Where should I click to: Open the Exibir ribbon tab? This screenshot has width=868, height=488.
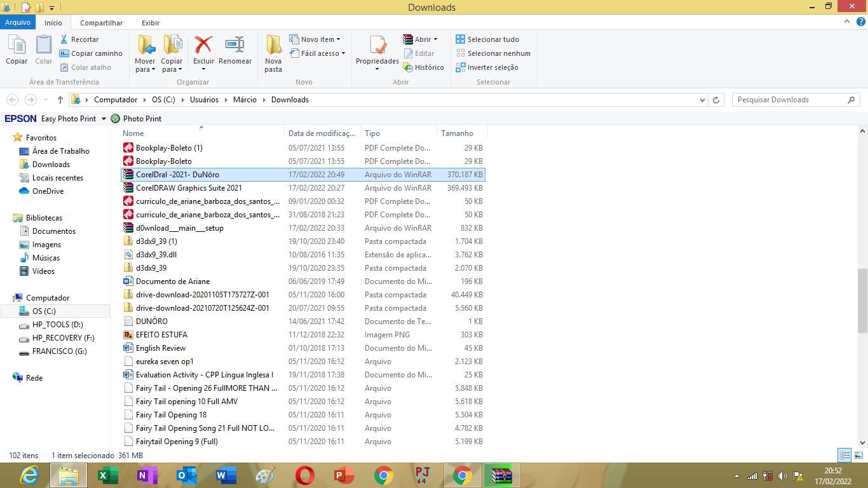[x=151, y=23]
